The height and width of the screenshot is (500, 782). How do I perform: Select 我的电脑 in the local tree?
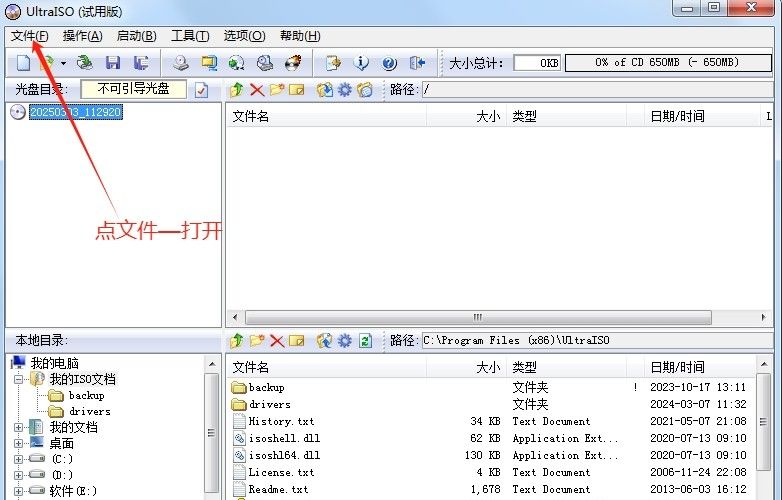pos(54,363)
